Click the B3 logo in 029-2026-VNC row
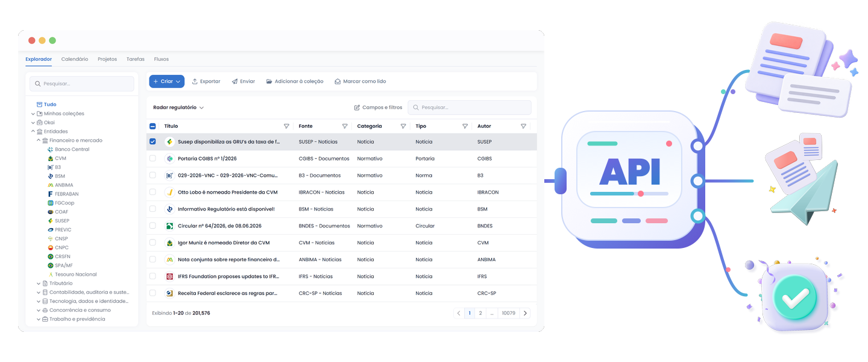Image resolution: width=868 pixels, height=362 pixels. pyautogui.click(x=169, y=176)
